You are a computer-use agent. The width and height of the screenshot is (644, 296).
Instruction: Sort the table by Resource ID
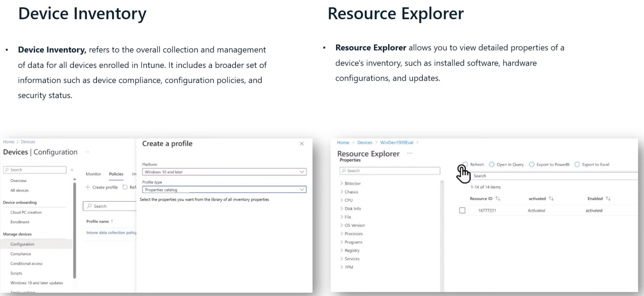[498, 199]
